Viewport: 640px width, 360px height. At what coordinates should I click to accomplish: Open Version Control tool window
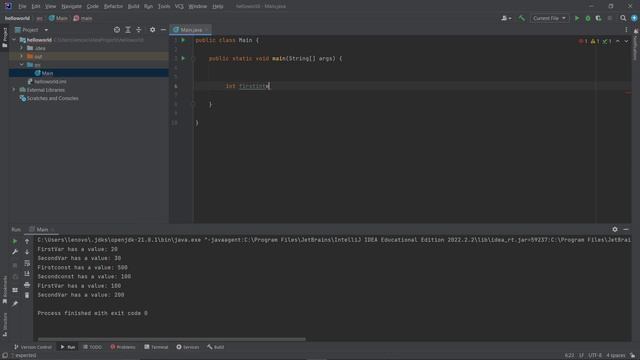[33, 347]
